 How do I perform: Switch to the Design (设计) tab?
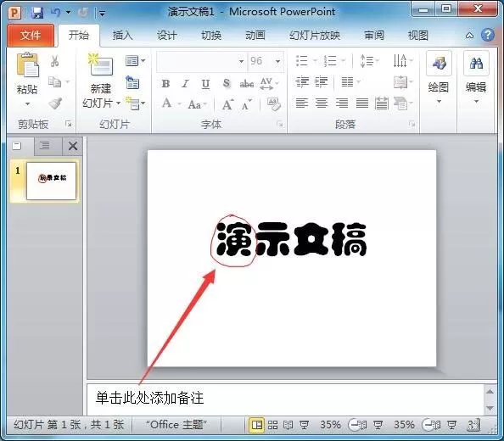pyautogui.click(x=167, y=35)
